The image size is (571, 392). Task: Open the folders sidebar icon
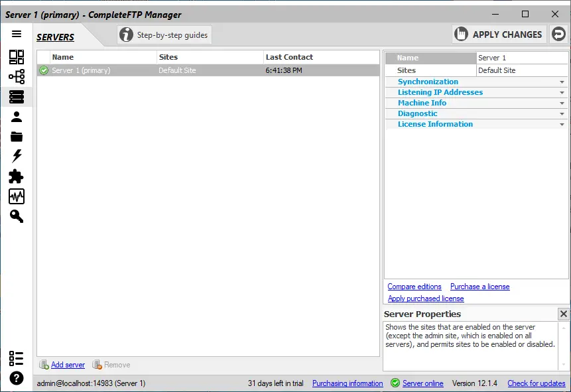17,137
